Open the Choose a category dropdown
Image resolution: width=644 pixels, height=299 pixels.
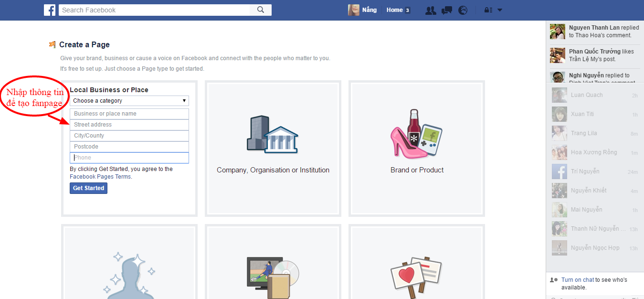click(x=129, y=101)
